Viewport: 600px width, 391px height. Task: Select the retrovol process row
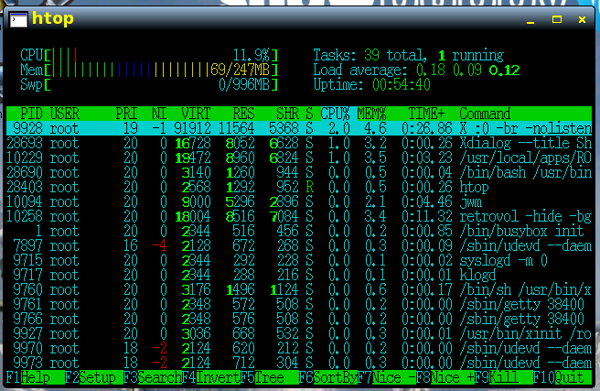(299, 217)
